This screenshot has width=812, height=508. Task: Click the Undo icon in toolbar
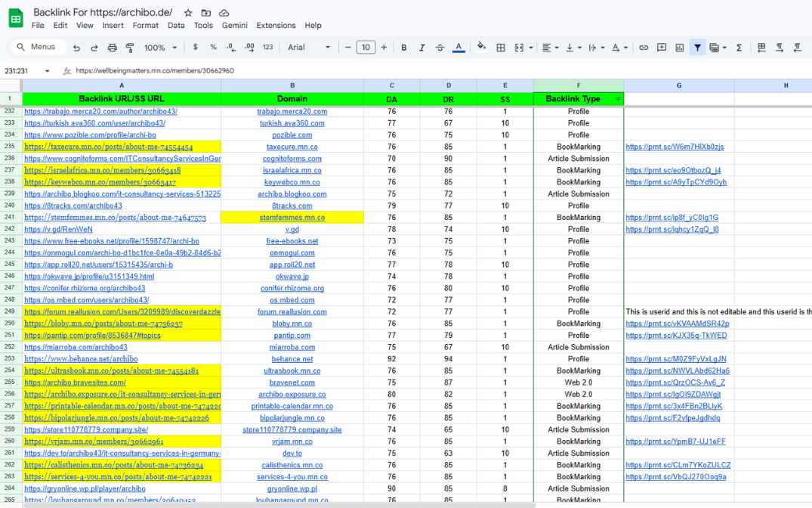coord(76,48)
